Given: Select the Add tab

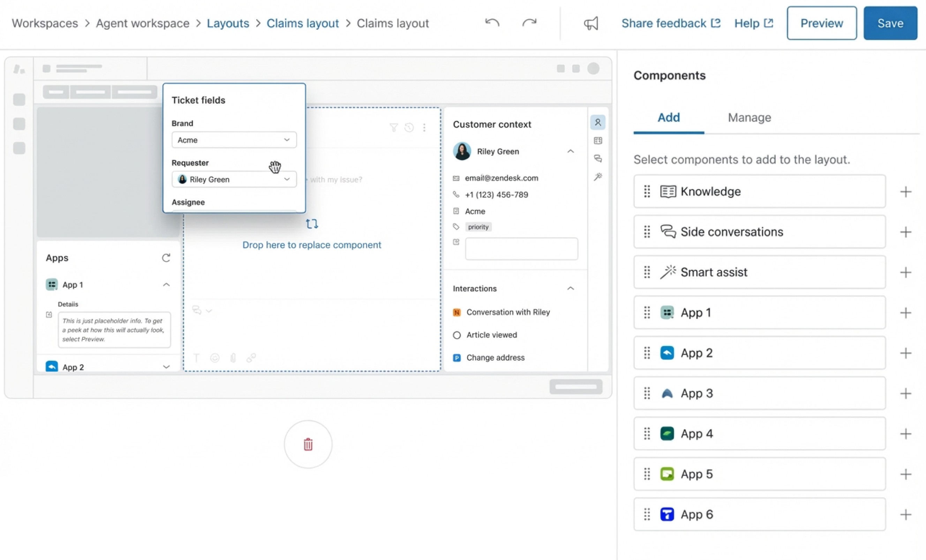Looking at the screenshot, I should (x=668, y=117).
